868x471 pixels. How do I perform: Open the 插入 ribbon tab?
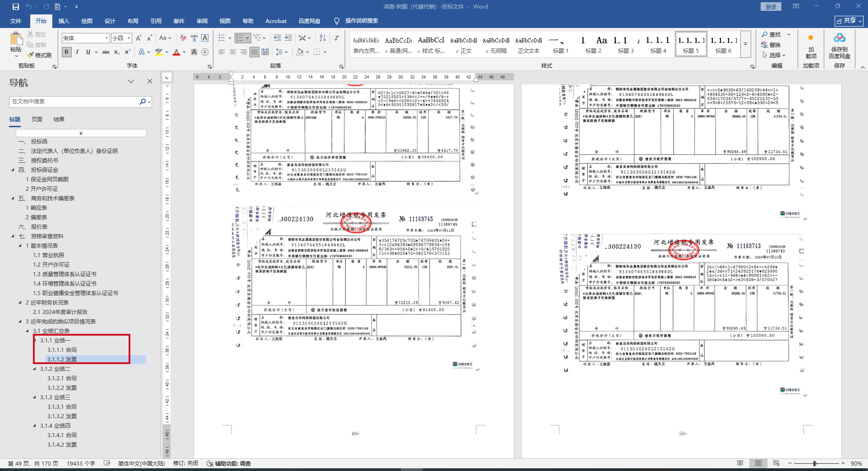[64, 21]
